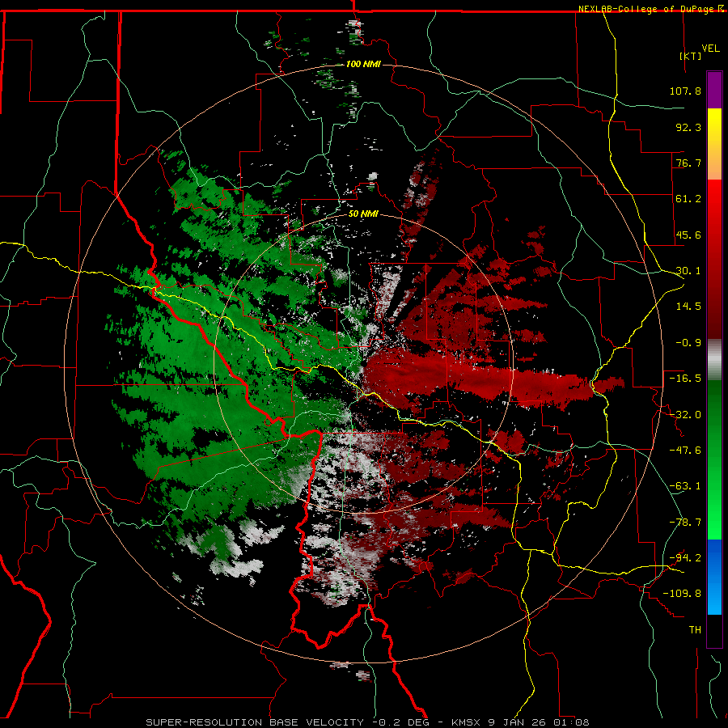The height and width of the screenshot is (728, 728).
Task: Click the -0.9 velocity scale value
Action: [x=688, y=343]
